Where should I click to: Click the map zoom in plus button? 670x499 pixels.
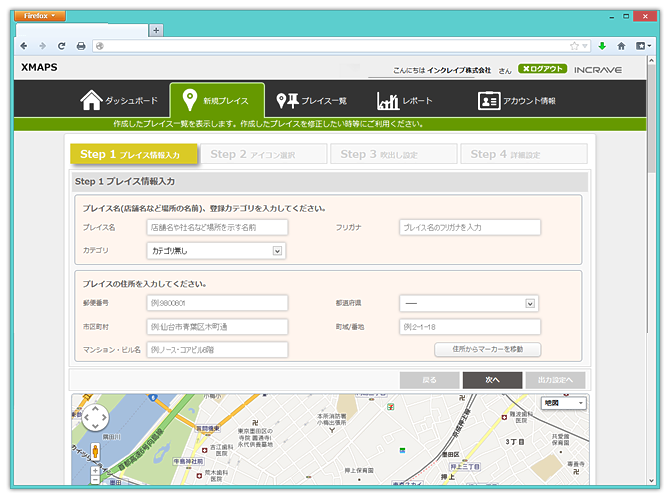95,469
